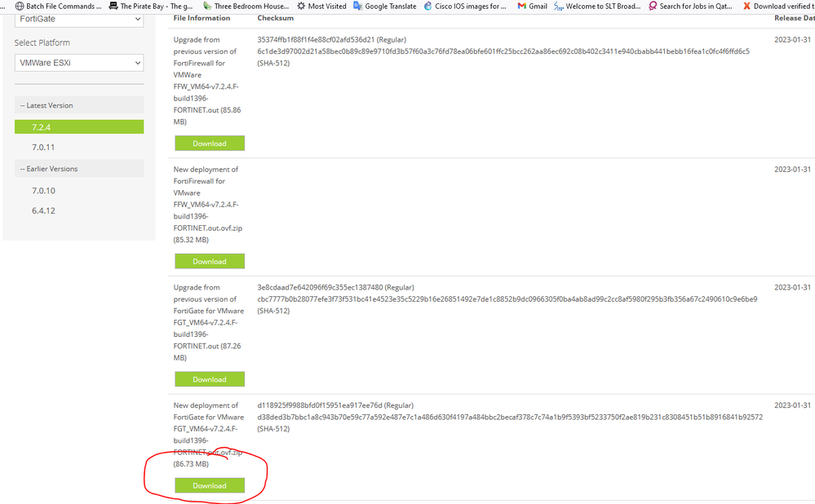This screenshot has height=504, width=815.
Task: Click the checksum 3e8cdaad7e642096f69c355ec1387480 (Regular)
Action: pyautogui.click(x=336, y=287)
